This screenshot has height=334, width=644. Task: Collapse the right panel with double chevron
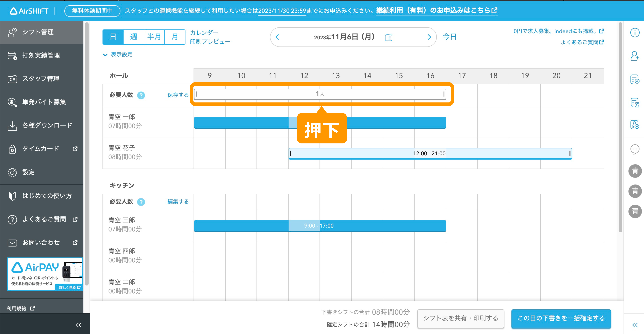click(635, 325)
